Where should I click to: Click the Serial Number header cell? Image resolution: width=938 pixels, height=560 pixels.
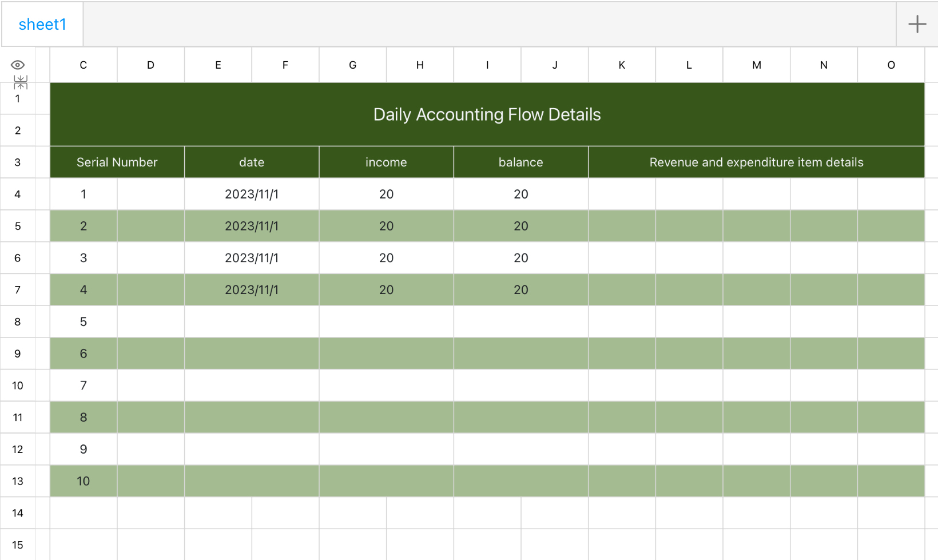click(117, 162)
